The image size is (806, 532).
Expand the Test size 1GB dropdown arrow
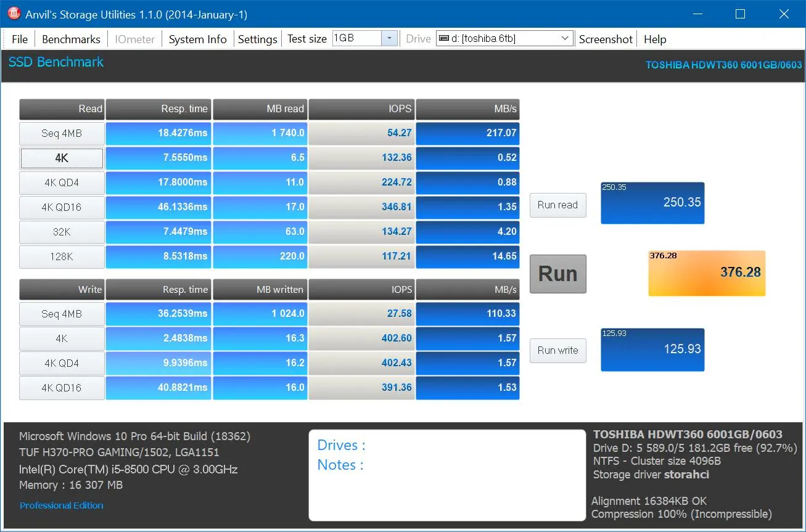click(389, 38)
